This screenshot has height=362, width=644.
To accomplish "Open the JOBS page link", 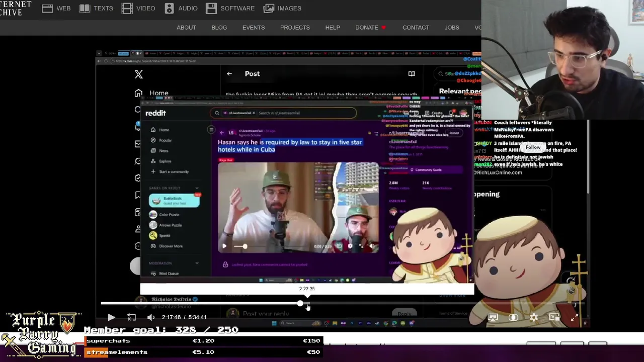I will coord(452,27).
